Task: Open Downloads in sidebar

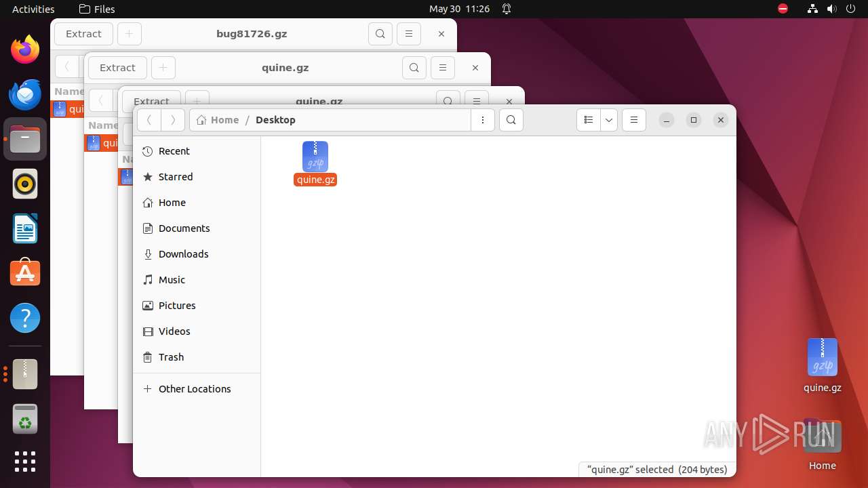Action: (x=197, y=254)
